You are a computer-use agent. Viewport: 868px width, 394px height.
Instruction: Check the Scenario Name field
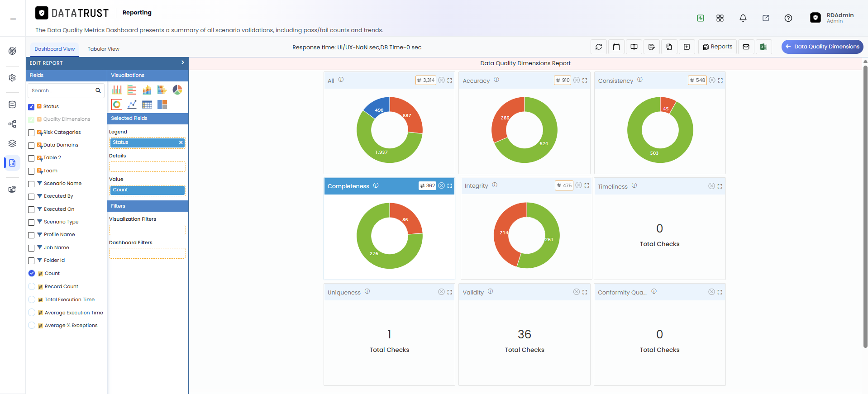[x=31, y=184]
